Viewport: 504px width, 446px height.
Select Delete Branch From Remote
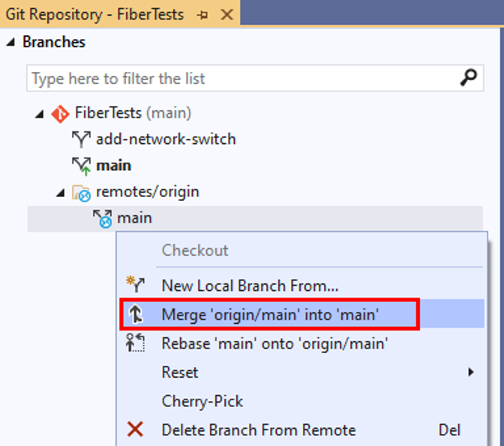coord(259,430)
